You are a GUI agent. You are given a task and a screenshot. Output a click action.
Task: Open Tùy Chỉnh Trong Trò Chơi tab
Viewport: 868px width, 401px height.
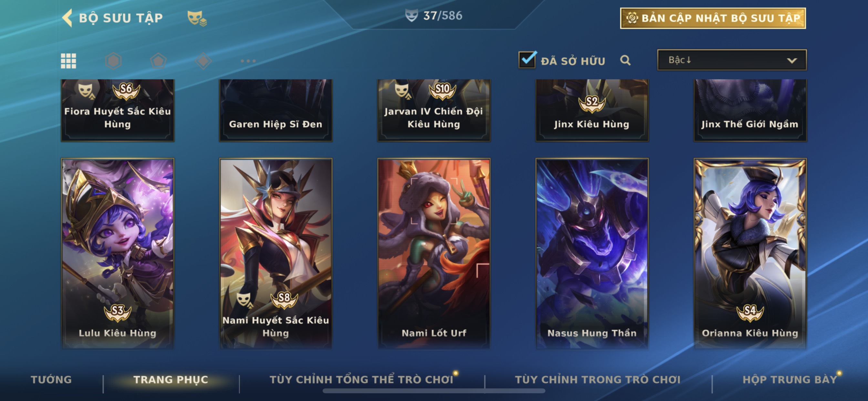coord(598,379)
